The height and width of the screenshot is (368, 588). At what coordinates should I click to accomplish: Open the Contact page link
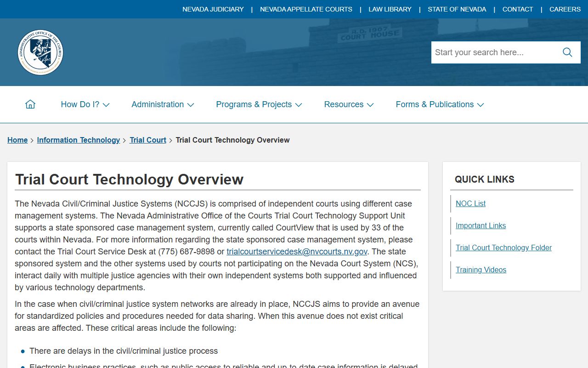518,9
